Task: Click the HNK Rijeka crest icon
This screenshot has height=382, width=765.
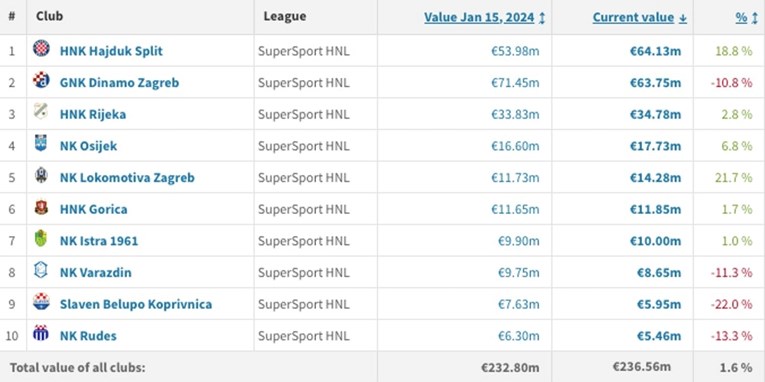Action: coord(41,112)
